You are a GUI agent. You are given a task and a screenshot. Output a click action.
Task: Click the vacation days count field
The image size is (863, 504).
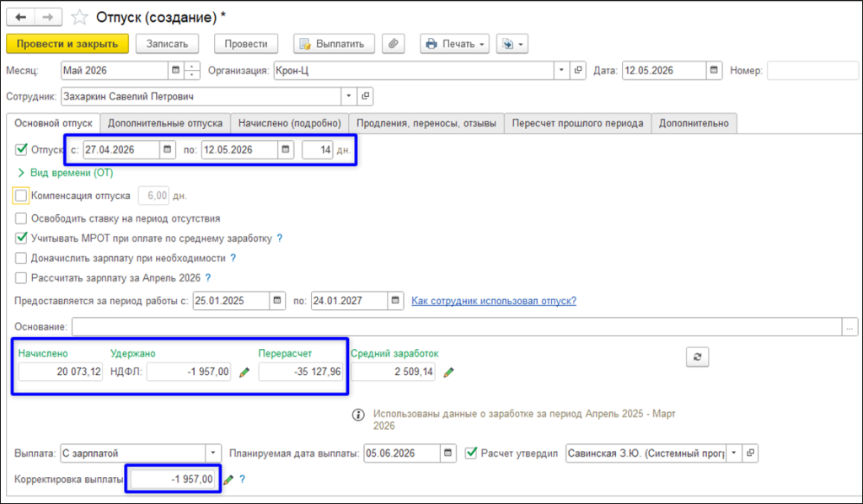[x=318, y=150]
